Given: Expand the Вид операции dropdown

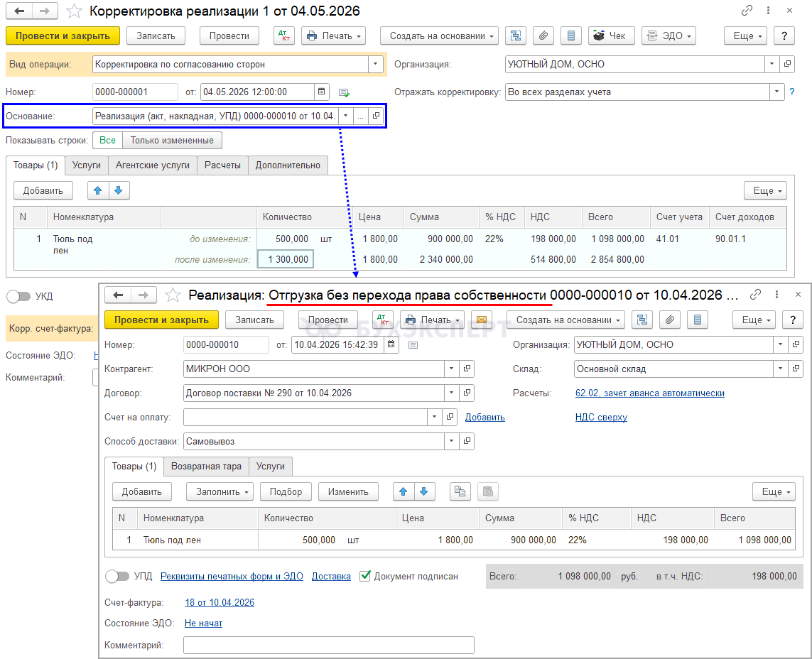Looking at the screenshot, I should 375,64.
